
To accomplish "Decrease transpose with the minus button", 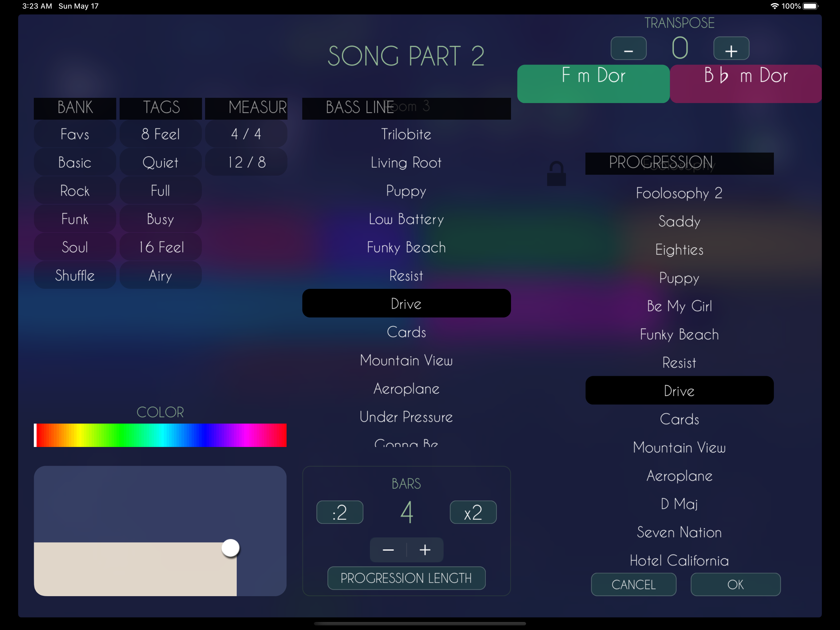I will click(x=628, y=49).
